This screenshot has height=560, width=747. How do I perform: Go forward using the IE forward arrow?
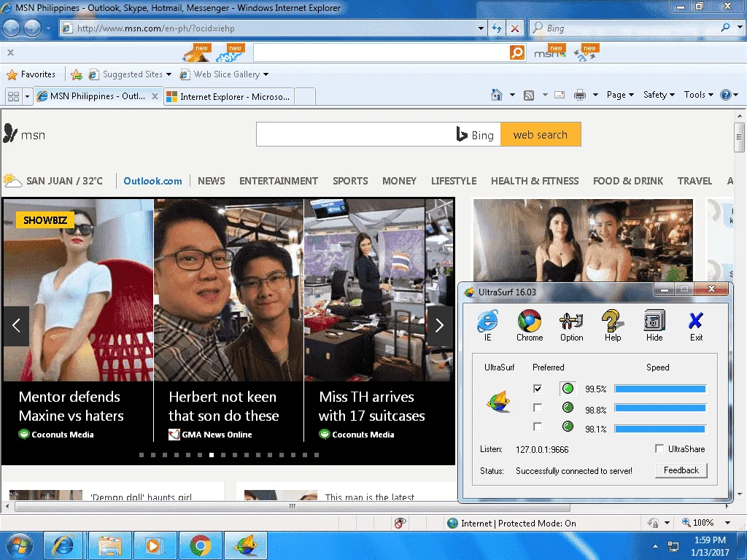coord(32,28)
